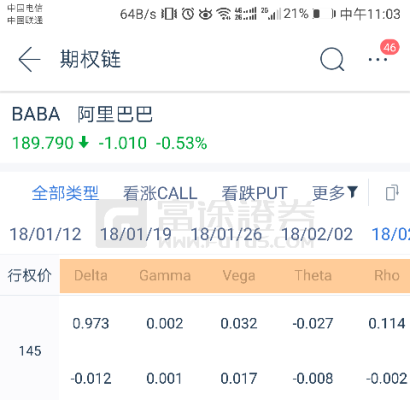The width and height of the screenshot is (410, 400).
Task: Tap put Vega value 0.017
Action: point(239,378)
